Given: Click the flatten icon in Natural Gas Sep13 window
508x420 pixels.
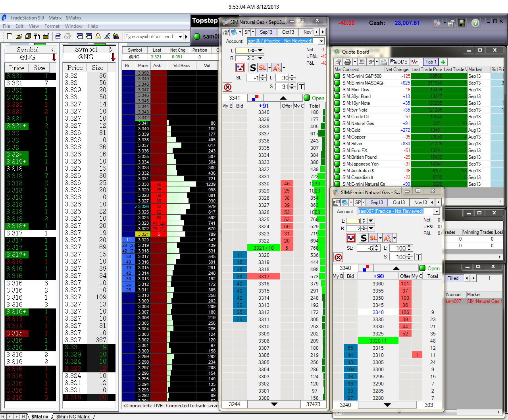Looking at the screenshot, I should point(240,67).
